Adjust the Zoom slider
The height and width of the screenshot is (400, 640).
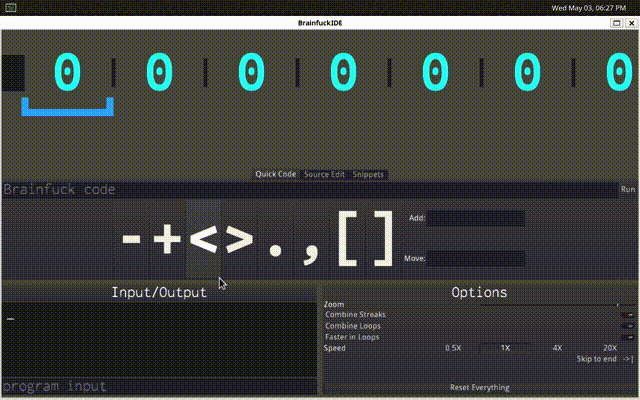pos(557,304)
